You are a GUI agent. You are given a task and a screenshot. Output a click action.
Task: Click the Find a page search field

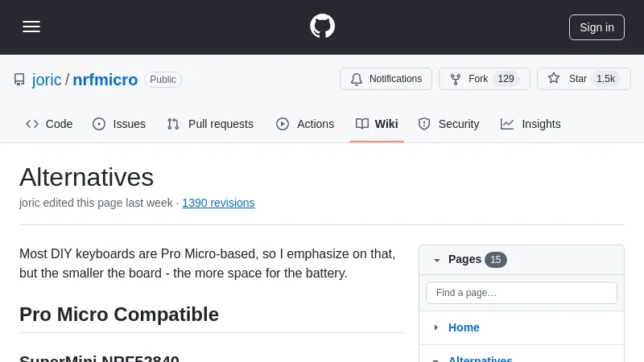point(521,293)
